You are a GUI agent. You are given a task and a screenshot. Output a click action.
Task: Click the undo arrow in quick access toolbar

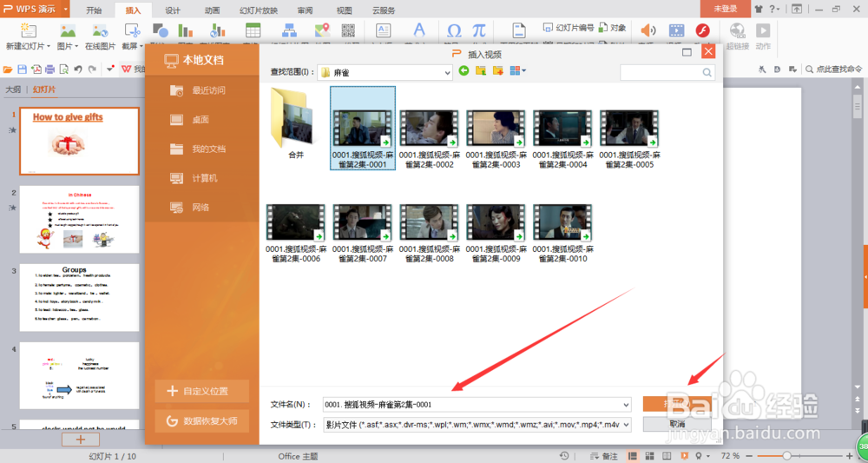click(x=78, y=69)
